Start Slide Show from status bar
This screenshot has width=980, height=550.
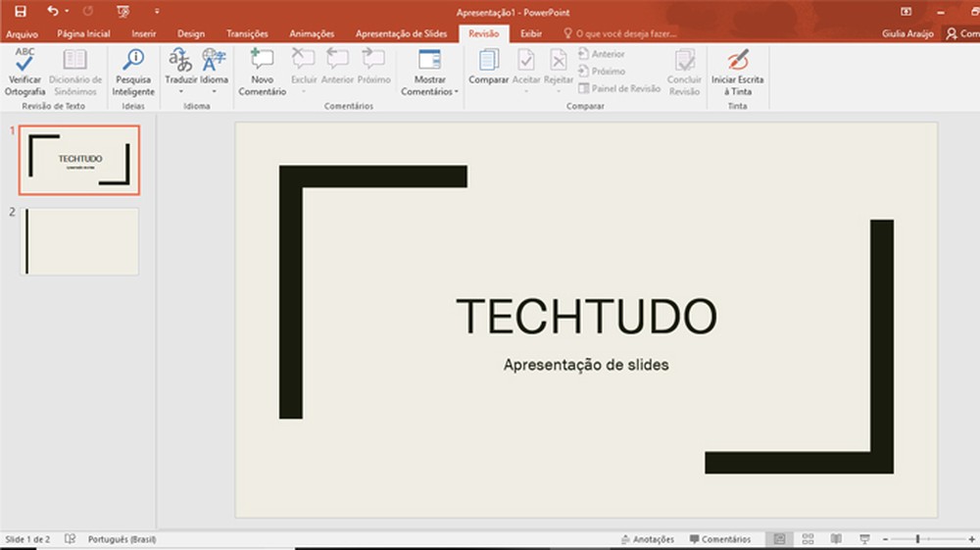click(865, 539)
